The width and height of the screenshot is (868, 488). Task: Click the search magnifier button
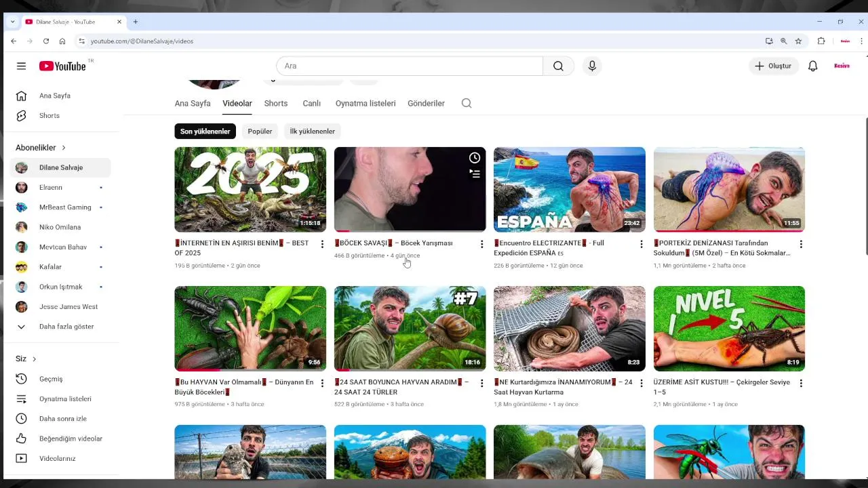tap(558, 66)
